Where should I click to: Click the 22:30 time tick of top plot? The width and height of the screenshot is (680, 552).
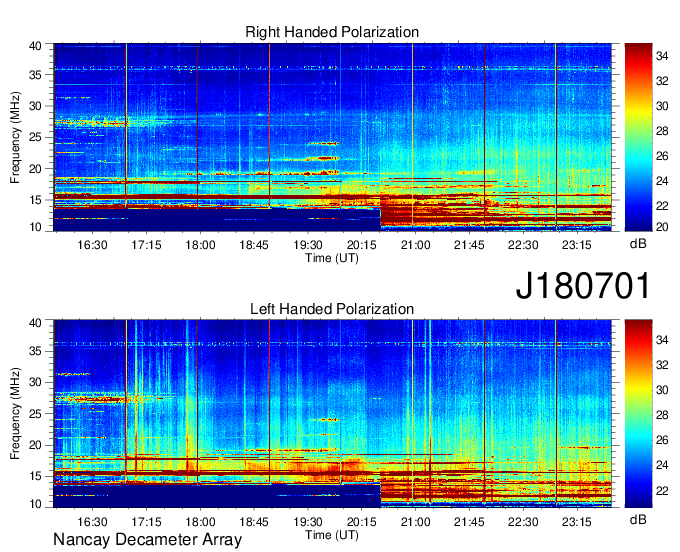[523, 245]
